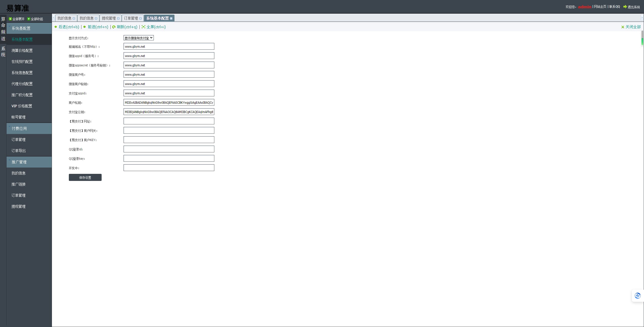This screenshot has width=644, height=327.
Task: Click the 微信商户号 input field
Action: [169, 74]
